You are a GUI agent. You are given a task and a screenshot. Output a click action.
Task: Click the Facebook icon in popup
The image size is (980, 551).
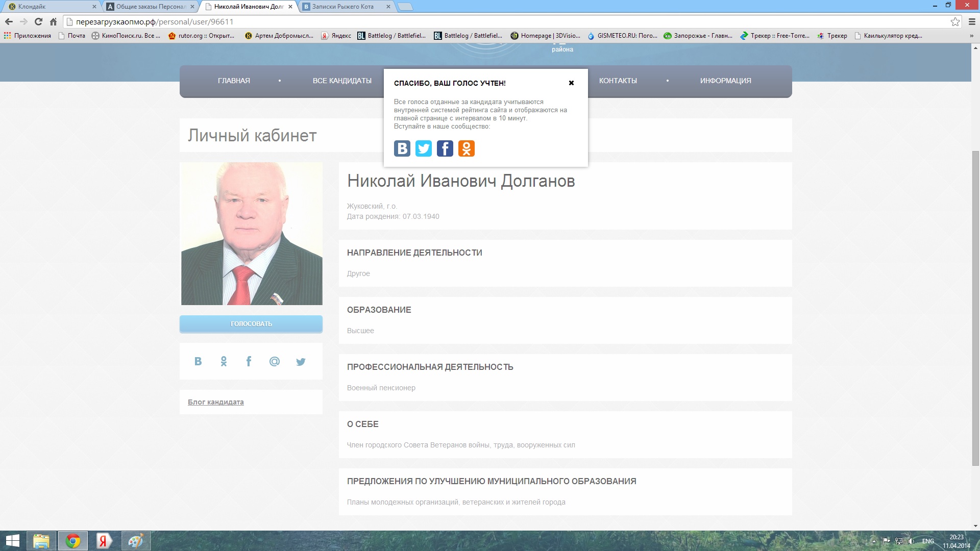[x=445, y=148]
